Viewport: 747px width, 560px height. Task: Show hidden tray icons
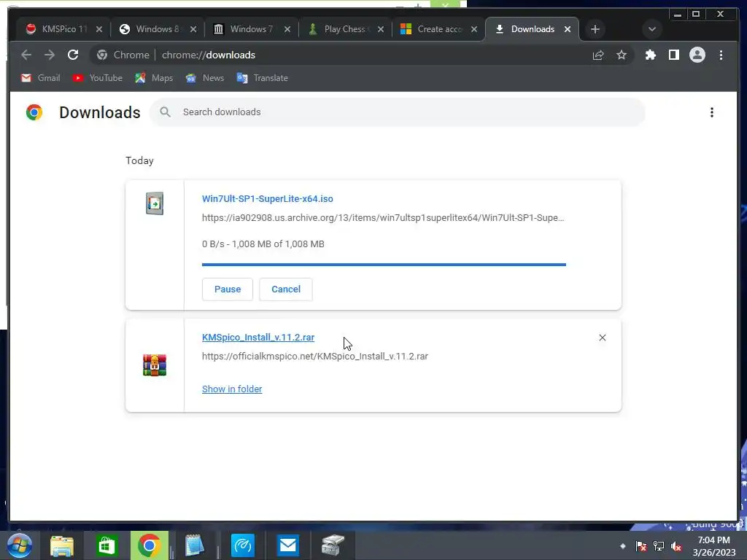coord(623,546)
